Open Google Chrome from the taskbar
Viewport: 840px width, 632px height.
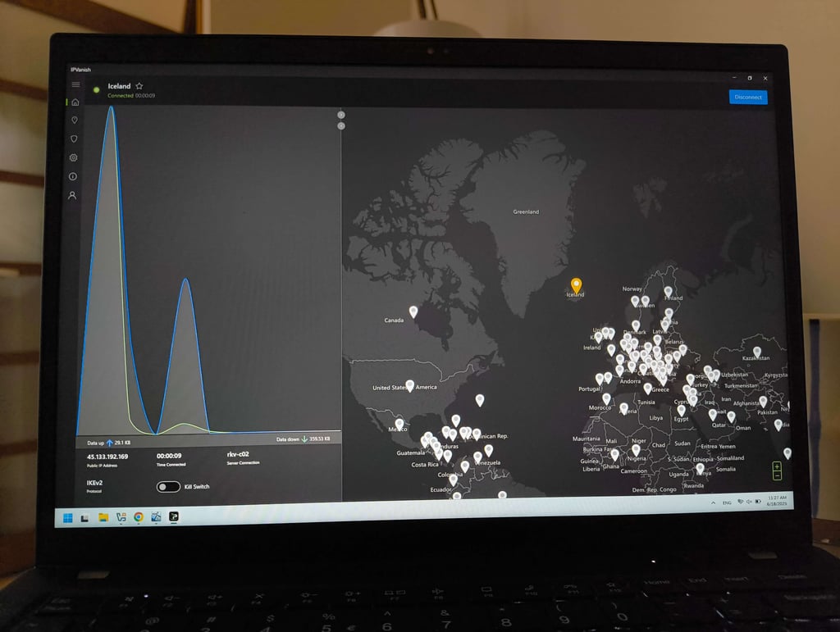[138, 516]
